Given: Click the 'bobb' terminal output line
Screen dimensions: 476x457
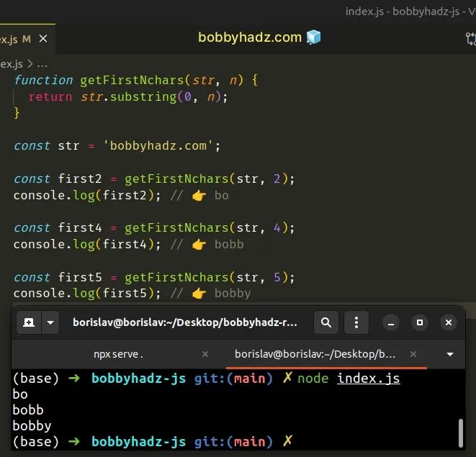Looking at the screenshot, I should click(28, 410).
